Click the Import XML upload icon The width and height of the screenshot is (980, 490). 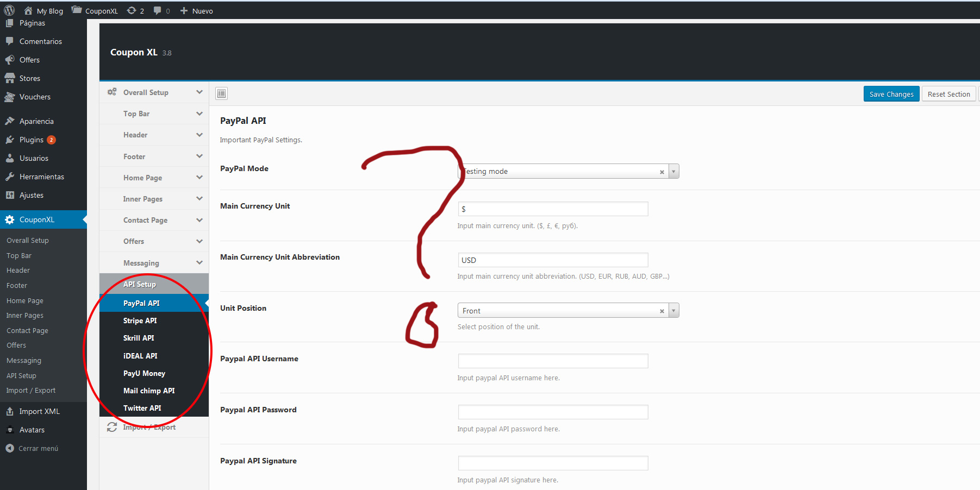[10, 411]
